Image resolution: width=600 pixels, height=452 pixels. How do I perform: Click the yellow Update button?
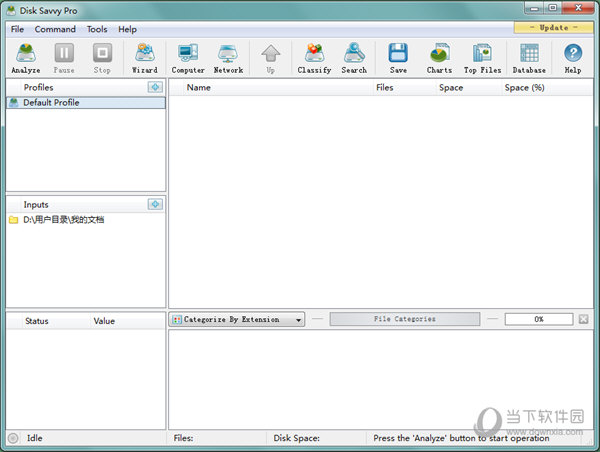(x=553, y=28)
